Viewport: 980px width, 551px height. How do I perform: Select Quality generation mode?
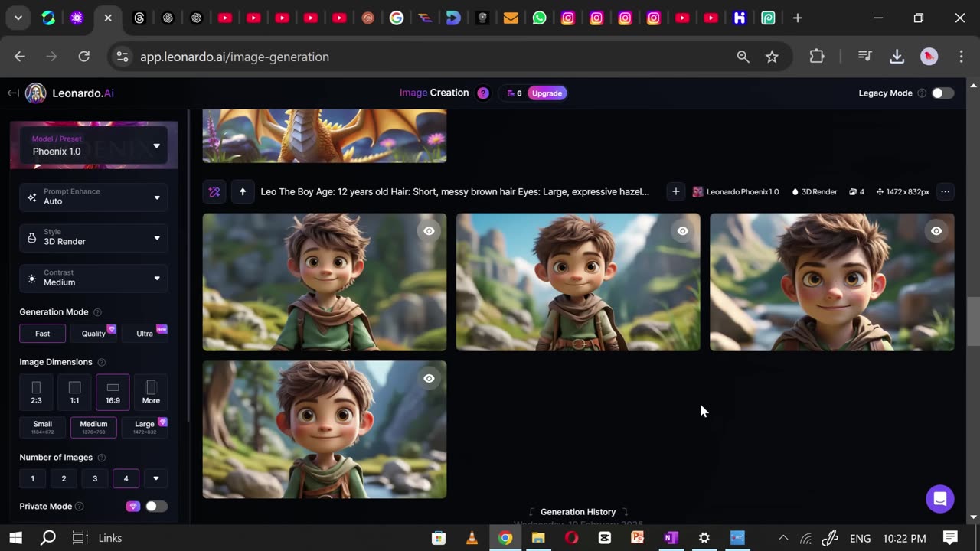point(93,334)
